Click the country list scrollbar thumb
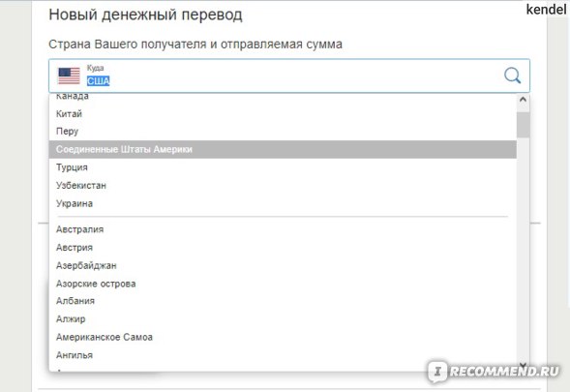Image resolution: width=570 pixels, height=392 pixels. click(523, 125)
